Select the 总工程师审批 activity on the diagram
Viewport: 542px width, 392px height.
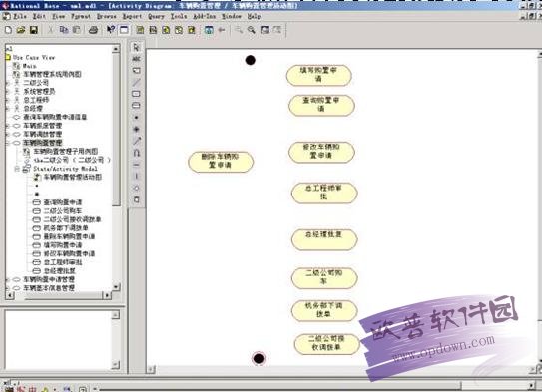point(323,193)
